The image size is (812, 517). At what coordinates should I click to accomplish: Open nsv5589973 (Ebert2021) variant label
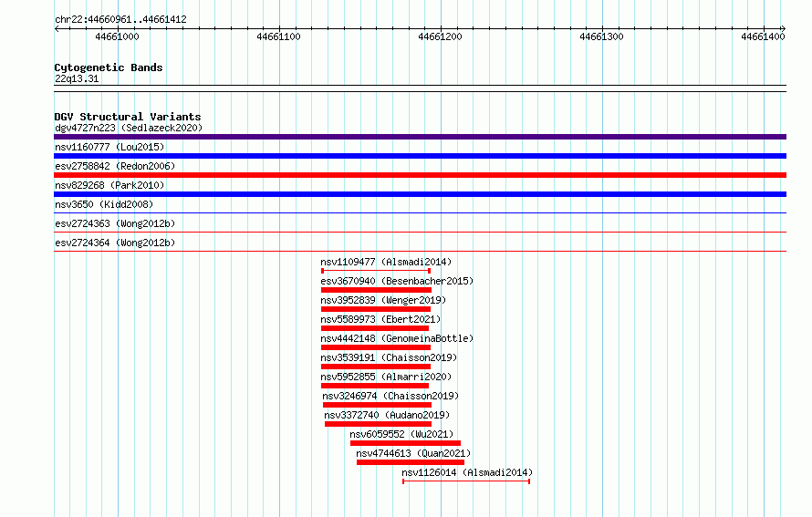click(380, 319)
